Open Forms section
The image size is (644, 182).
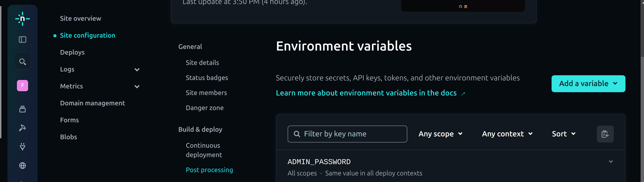click(69, 120)
